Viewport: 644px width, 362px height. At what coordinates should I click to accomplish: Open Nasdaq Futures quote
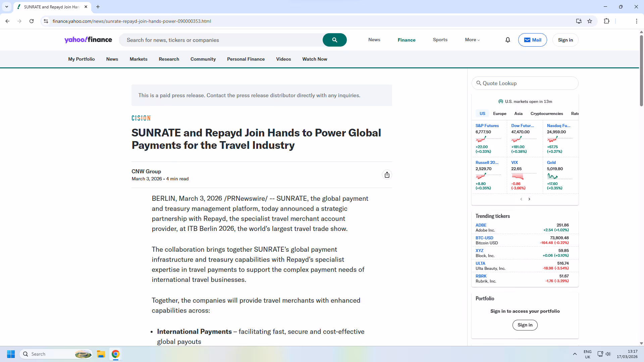558,126
